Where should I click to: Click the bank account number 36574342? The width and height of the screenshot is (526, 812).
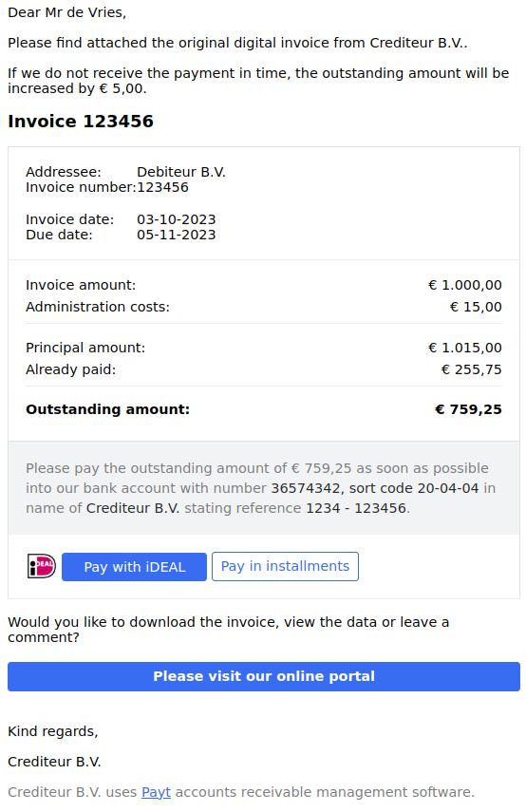pyautogui.click(x=306, y=488)
